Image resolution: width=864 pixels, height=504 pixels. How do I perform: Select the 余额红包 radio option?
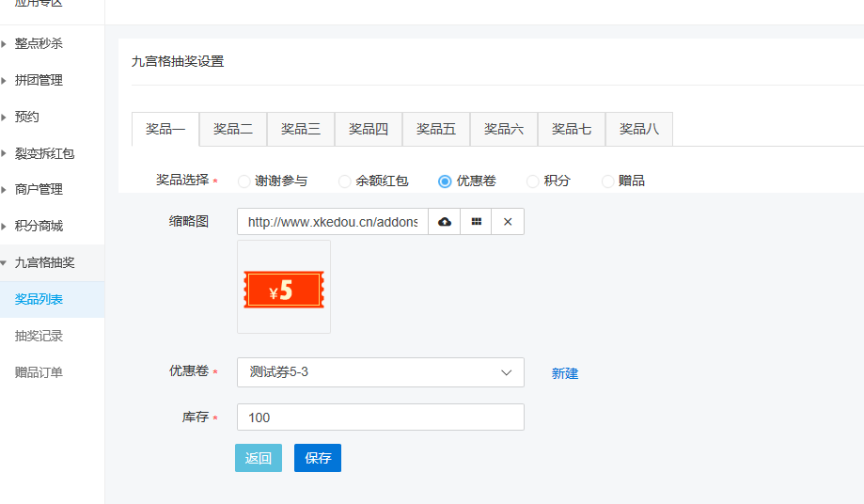[345, 181]
